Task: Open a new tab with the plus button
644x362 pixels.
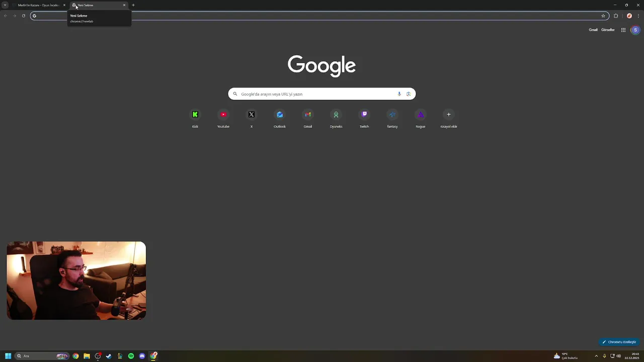Action: (133, 5)
